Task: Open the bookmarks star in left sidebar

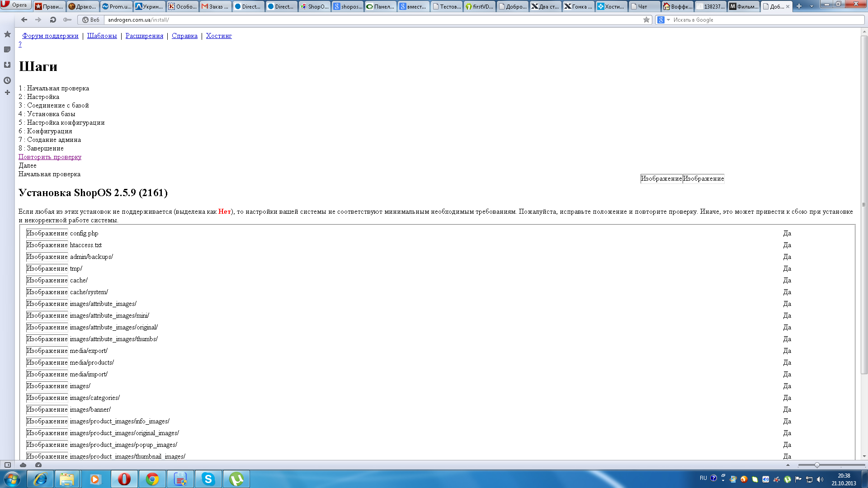Action: (7, 34)
